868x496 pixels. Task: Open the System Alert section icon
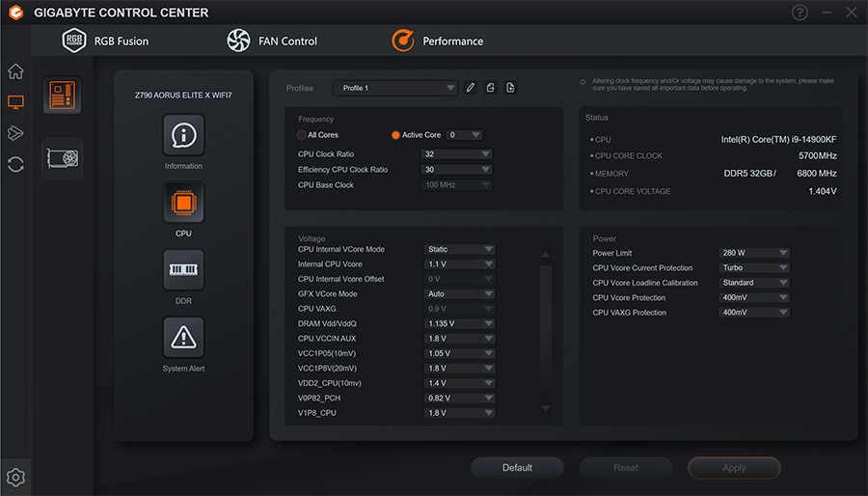[183, 338]
